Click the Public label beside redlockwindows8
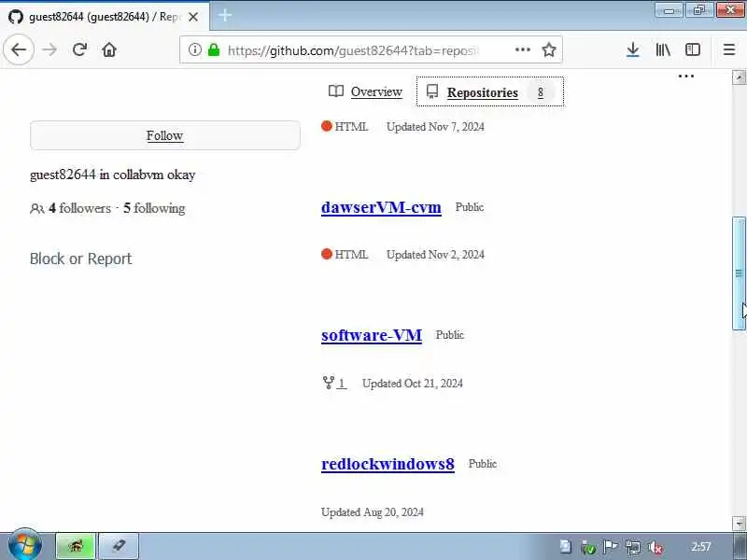This screenshot has width=747, height=560. pyautogui.click(x=483, y=463)
